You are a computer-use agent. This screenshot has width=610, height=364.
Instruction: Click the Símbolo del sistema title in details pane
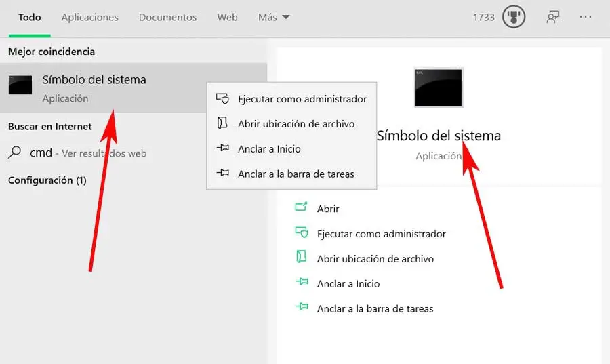click(439, 136)
